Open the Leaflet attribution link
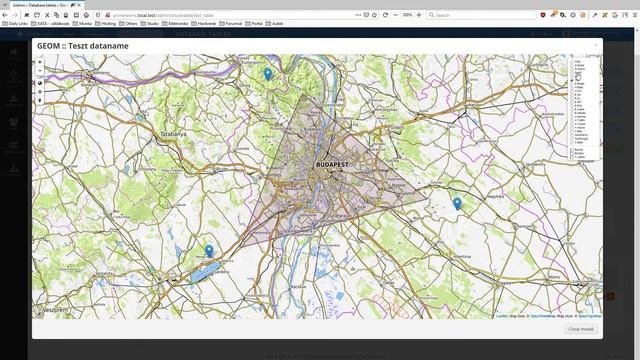 coord(502,316)
